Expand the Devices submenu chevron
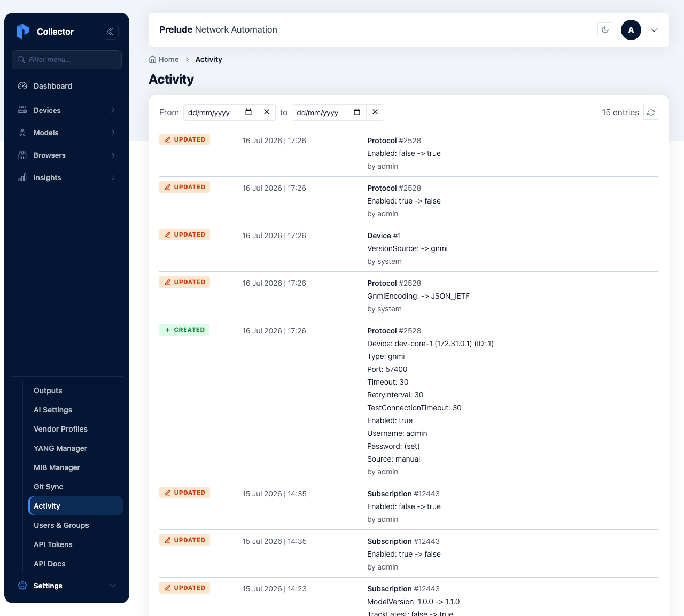Image resolution: width=684 pixels, height=616 pixels. coord(113,110)
